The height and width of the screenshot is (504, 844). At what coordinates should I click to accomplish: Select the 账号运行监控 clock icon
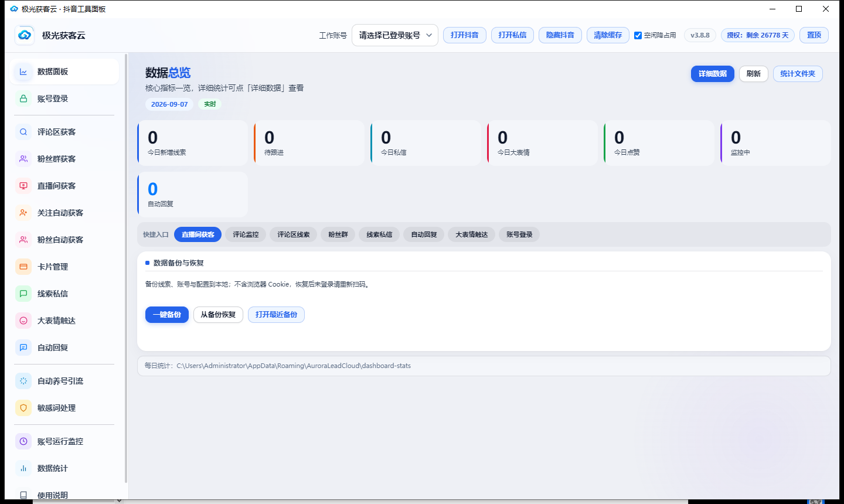click(23, 441)
